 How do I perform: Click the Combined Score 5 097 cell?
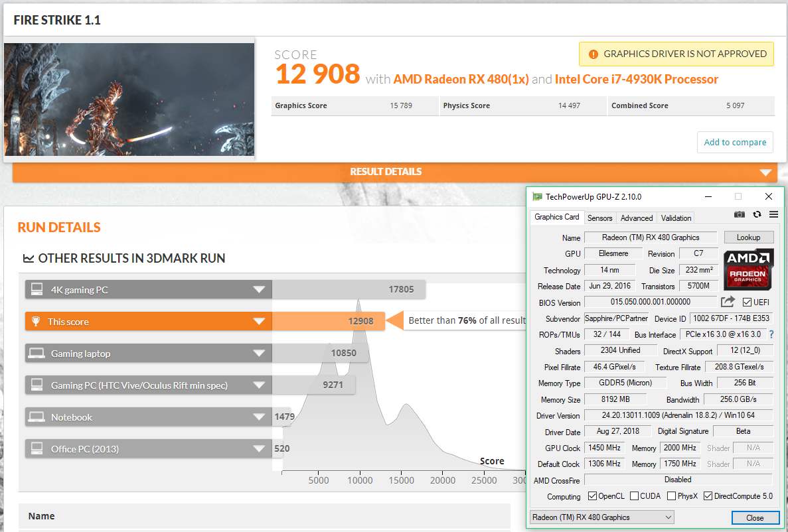[692, 105]
